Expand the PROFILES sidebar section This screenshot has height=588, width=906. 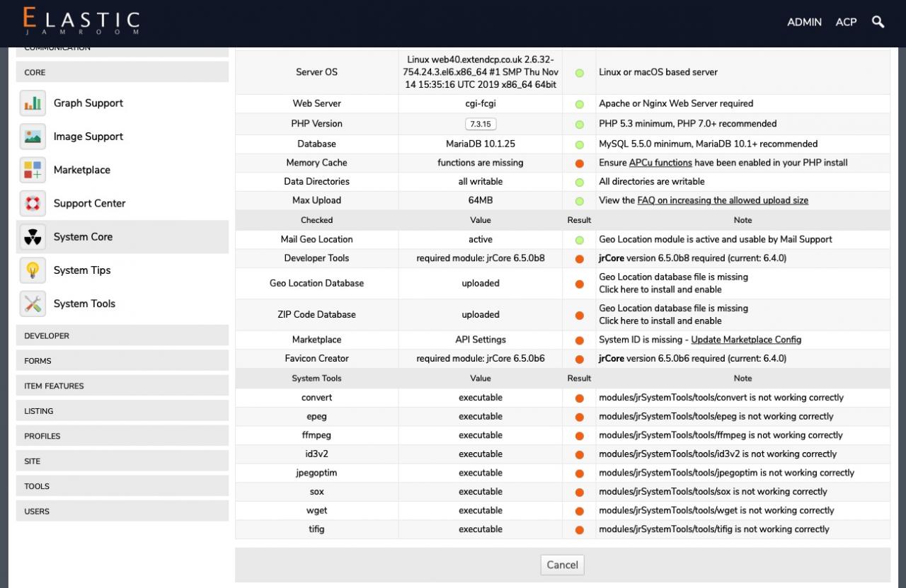tap(122, 436)
